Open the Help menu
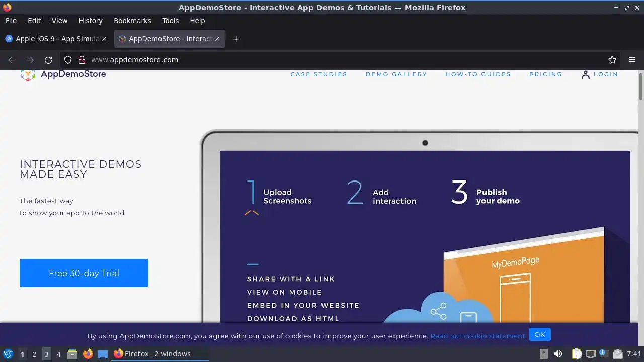Image resolution: width=644 pixels, height=362 pixels. [197, 21]
